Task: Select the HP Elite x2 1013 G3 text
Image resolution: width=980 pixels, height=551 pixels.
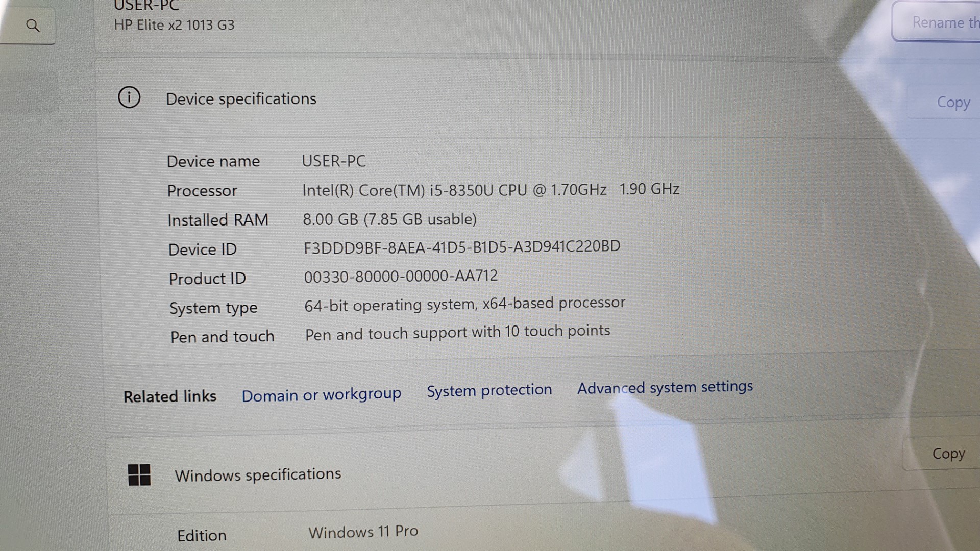Action: point(174,25)
